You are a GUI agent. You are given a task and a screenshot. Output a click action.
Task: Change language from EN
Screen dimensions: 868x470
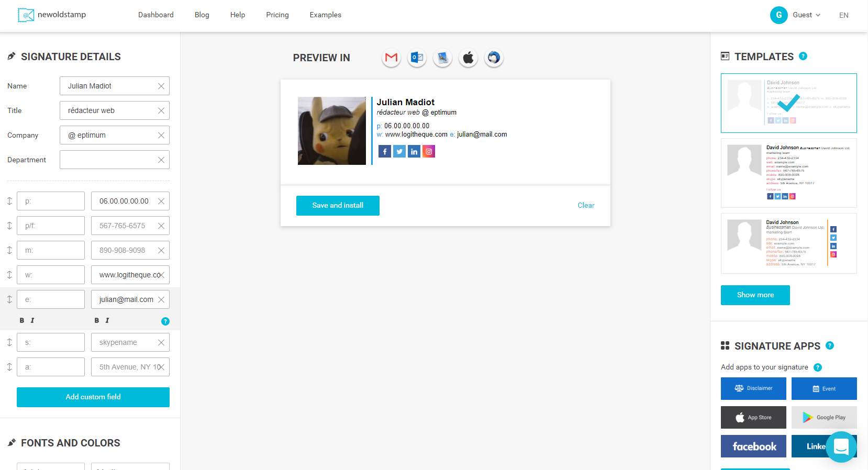pyautogui.click(x=844, y=15)
